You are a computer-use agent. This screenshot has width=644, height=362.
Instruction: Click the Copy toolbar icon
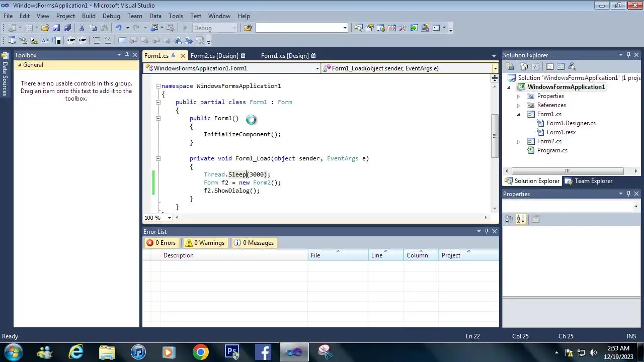[x=93, y=28]
